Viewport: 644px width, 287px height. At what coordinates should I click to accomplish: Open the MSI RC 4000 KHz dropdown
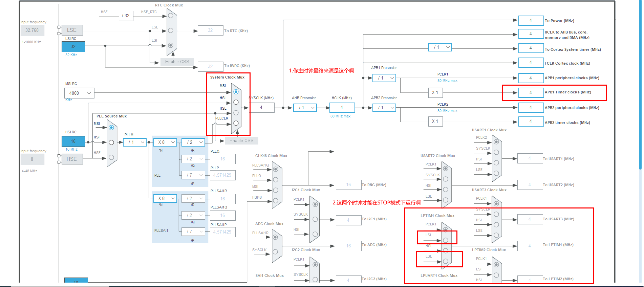[x=79, y=93]
